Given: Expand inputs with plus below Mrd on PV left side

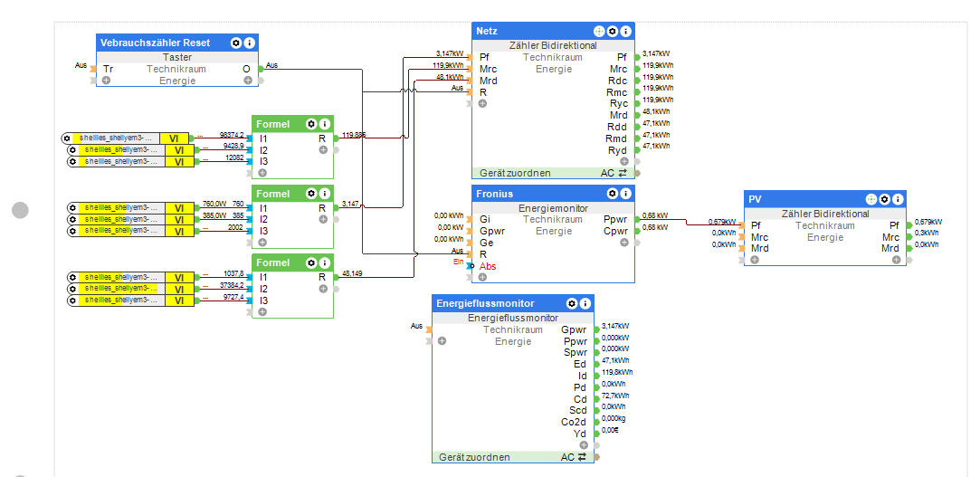Looking at the screenshot, I should pyautogui.click(x=755, y=260).
